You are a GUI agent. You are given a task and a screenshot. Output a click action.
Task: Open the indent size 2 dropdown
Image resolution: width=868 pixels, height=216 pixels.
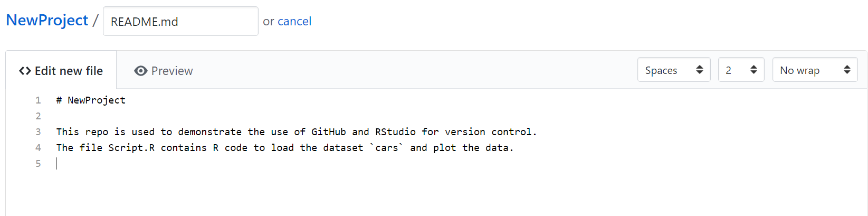pos(741,70)
